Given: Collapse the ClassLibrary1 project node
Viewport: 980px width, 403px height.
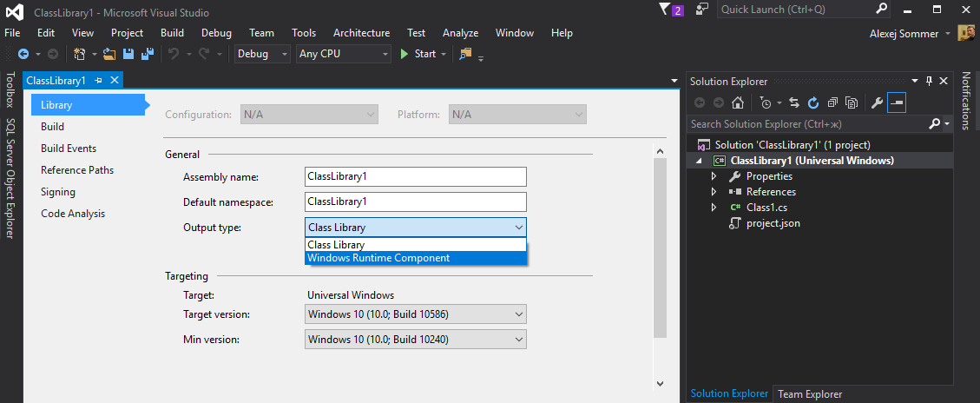Looking at the screenshot, I should 699,161.
